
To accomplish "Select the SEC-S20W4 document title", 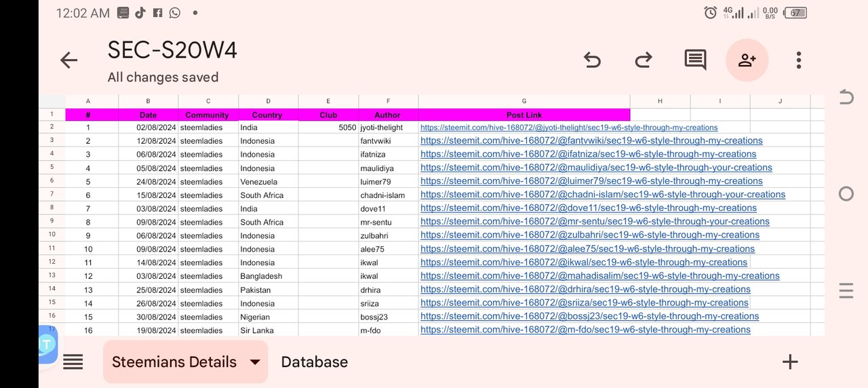I will (x=172, y=51).
